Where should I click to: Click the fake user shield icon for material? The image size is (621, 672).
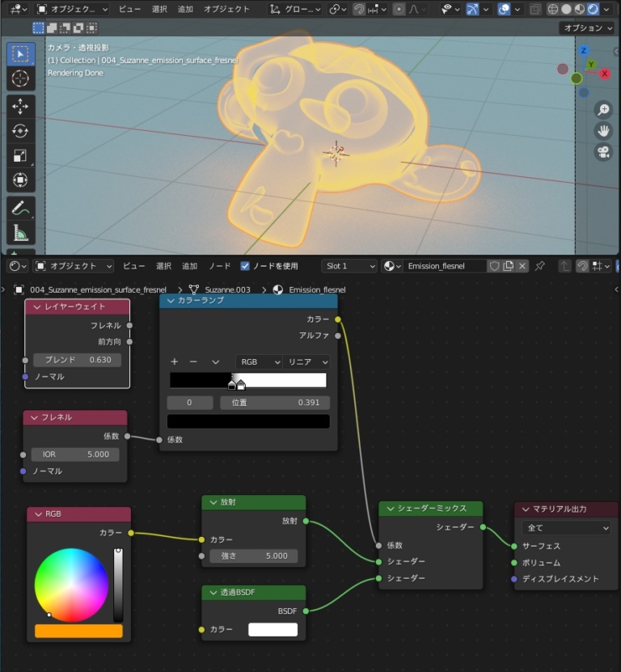[x=494, y=266]
